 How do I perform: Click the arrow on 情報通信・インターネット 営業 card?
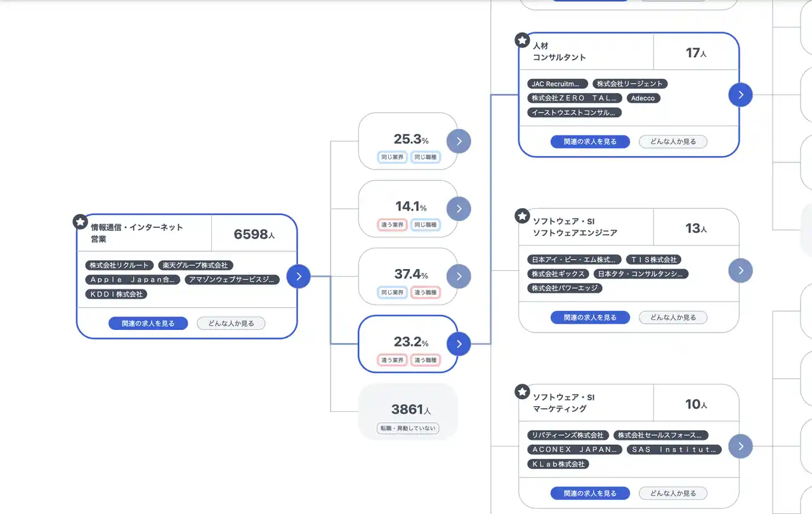(x=298, y=276)
